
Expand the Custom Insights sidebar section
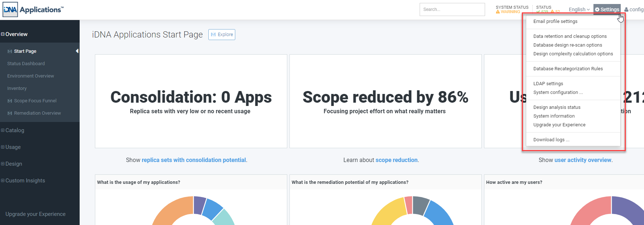pos(3,181)
